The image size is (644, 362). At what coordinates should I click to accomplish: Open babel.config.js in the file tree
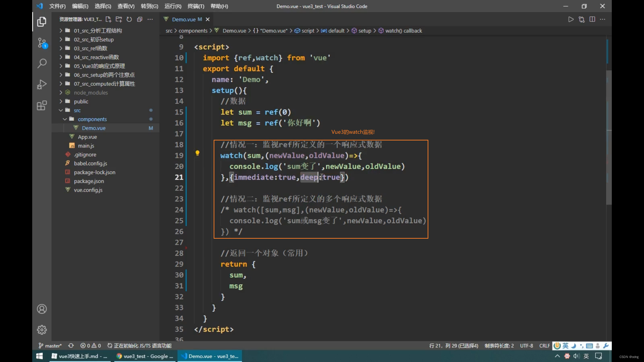click(105, 164)
